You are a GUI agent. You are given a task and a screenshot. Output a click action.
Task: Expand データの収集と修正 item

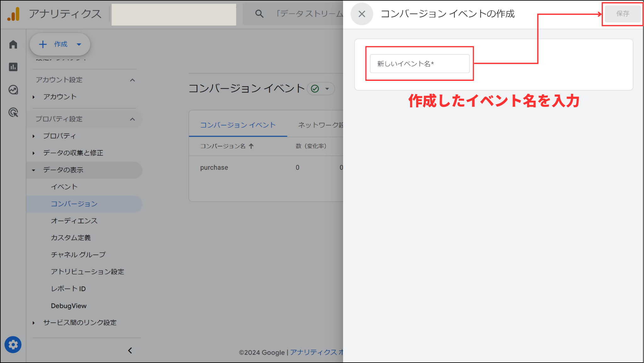pyautogui.click(x=34, y=153)
